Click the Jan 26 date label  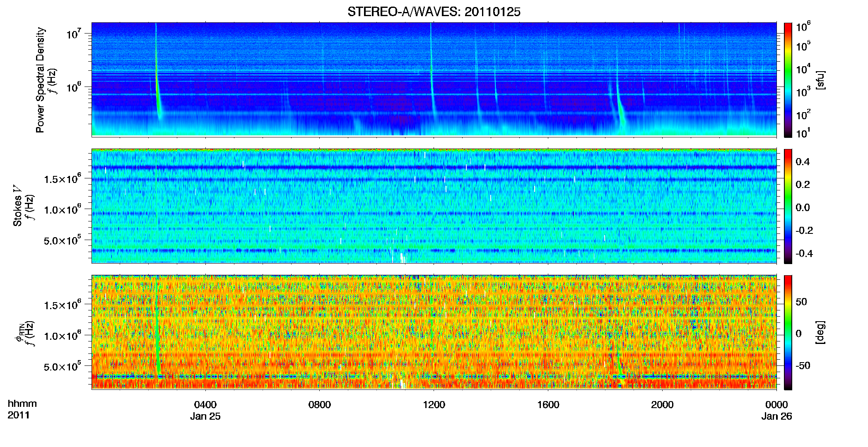[x=776, y=416]
